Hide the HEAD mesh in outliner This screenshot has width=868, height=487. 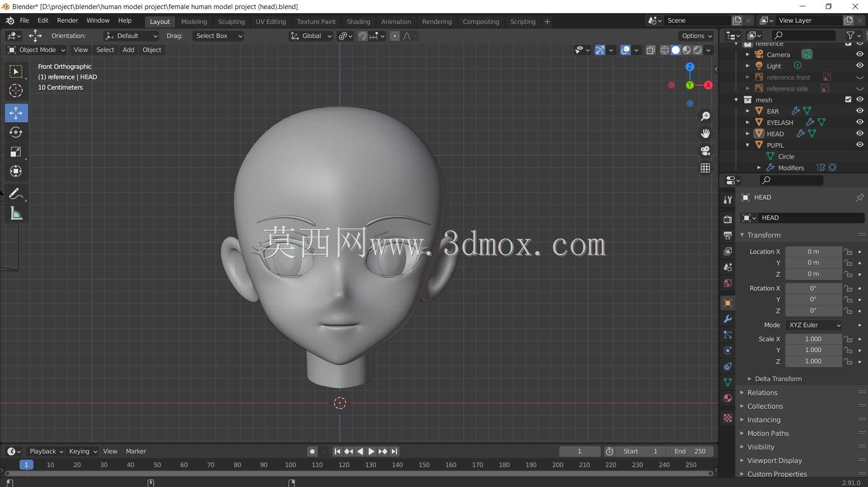[859, 133]
